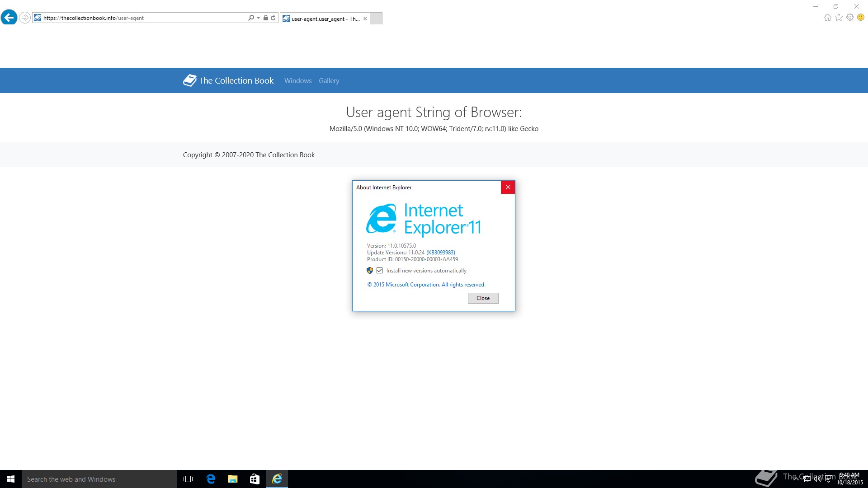Viewport: 868px width, 488px height.
Task: Open the Windows menu in site navbar
Action: (298, 81)
